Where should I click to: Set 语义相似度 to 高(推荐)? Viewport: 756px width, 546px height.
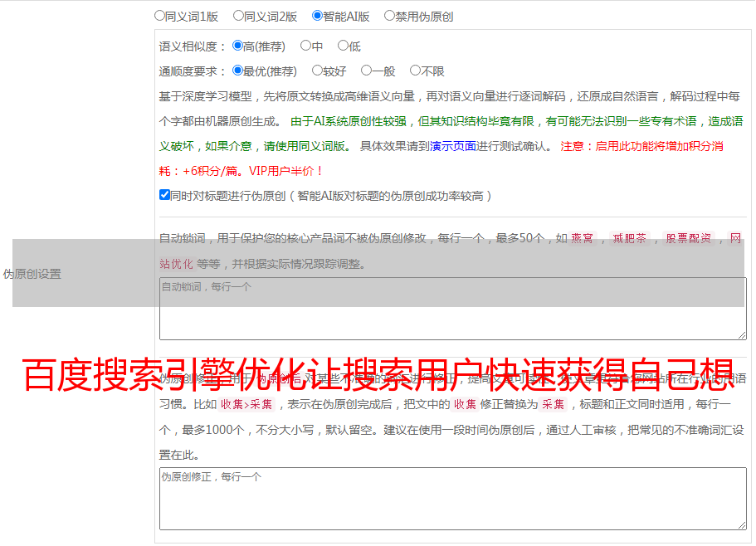pos(237,46)
